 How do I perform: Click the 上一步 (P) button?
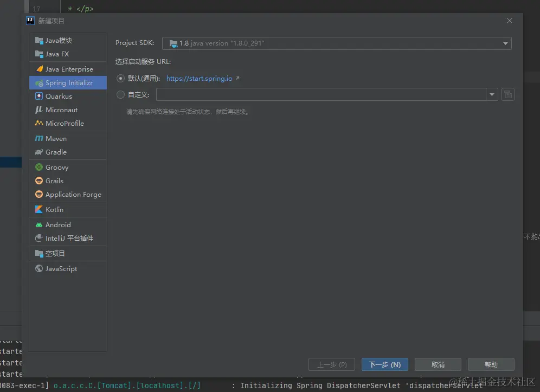point(332,364)
